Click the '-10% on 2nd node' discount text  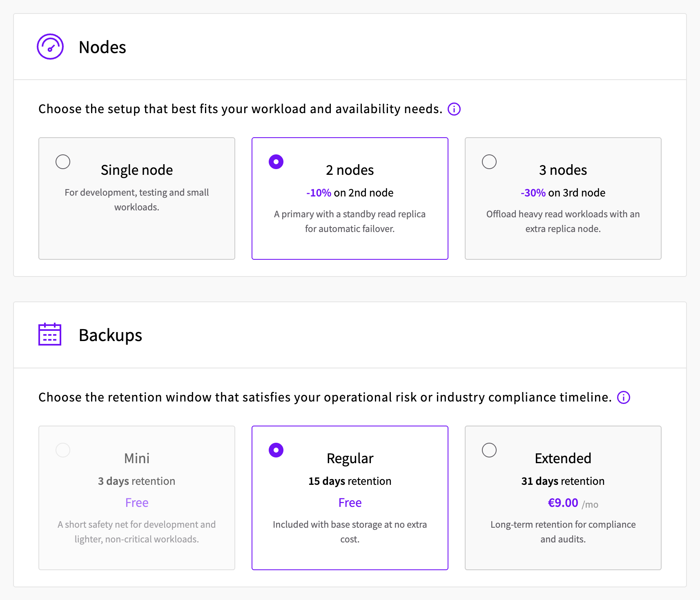click(350, 193)
